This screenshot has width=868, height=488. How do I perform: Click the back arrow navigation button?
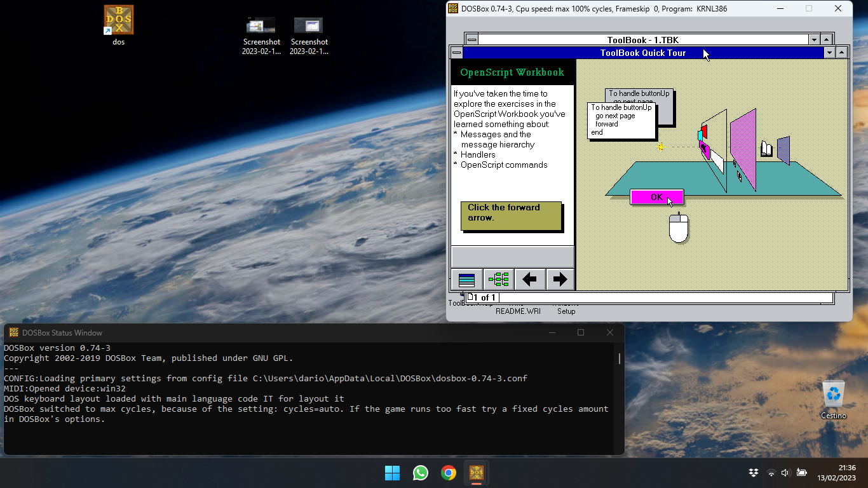(529, 279)
